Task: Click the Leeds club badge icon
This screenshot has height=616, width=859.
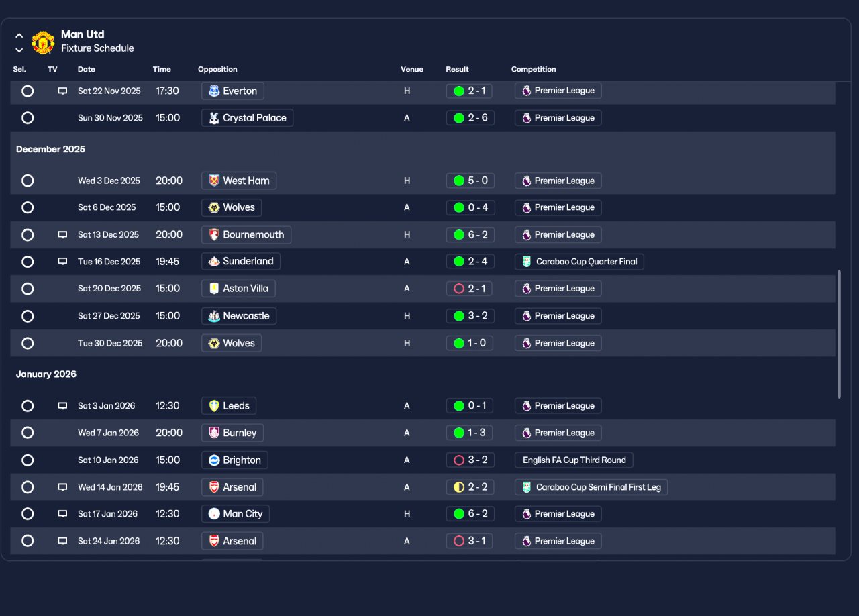Action: coord(214,406)
